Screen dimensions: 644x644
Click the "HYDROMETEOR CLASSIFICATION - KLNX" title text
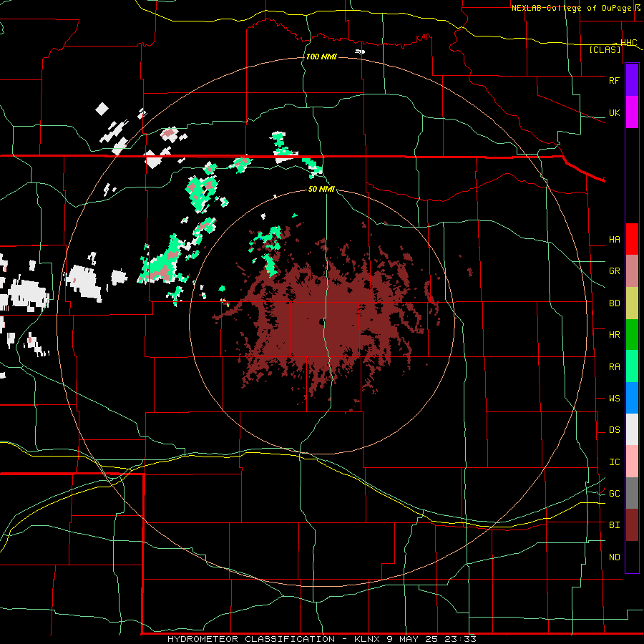(273, 639)
